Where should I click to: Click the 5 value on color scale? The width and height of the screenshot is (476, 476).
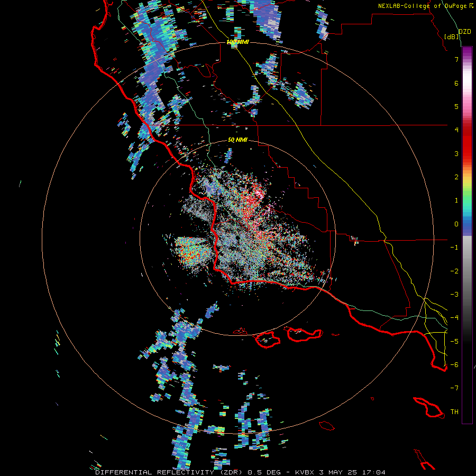456,106
